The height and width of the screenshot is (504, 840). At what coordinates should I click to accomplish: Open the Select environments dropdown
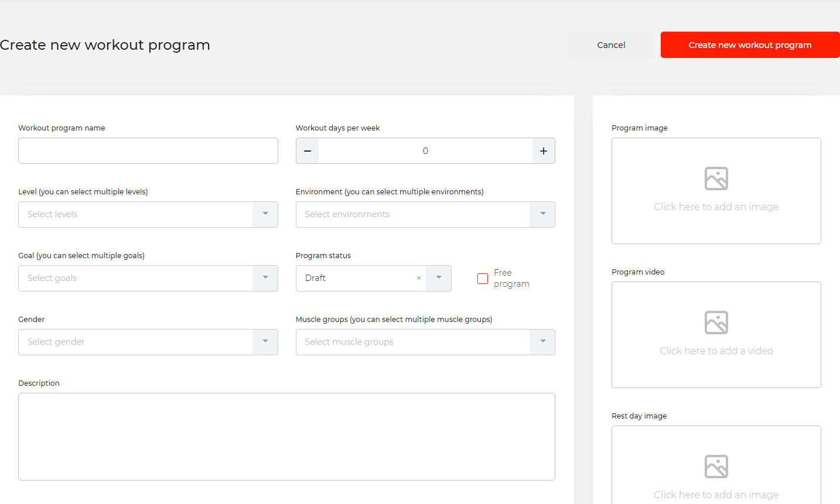pos(542,214)
